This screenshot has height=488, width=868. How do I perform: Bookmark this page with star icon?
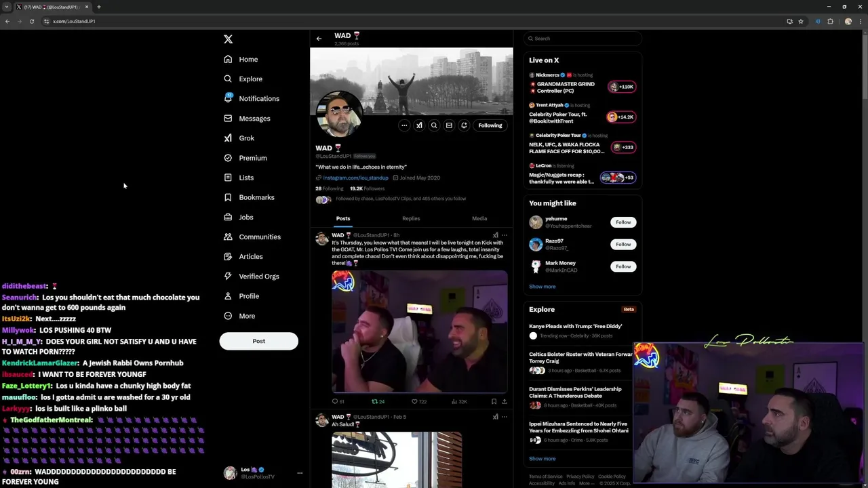point(801,21)
